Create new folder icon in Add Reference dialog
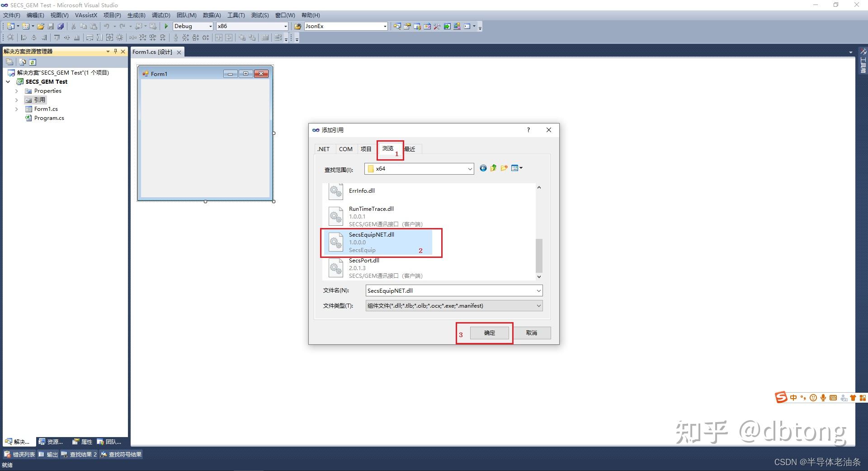Screen dimensions: 868x471 [504, 168]
